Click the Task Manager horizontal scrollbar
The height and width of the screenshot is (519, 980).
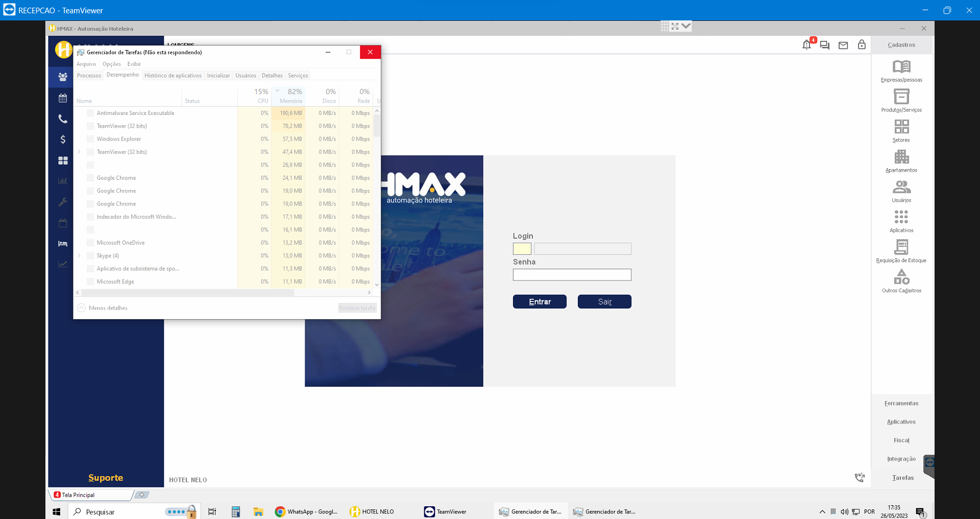point(188,293)
